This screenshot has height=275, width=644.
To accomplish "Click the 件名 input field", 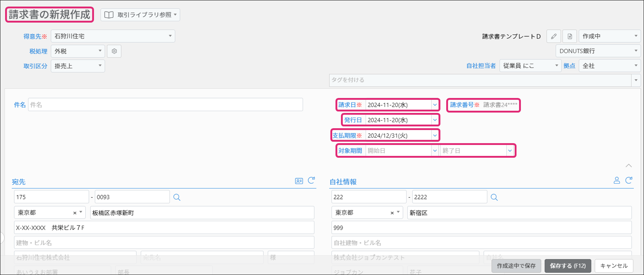I will tap(165, 105).
